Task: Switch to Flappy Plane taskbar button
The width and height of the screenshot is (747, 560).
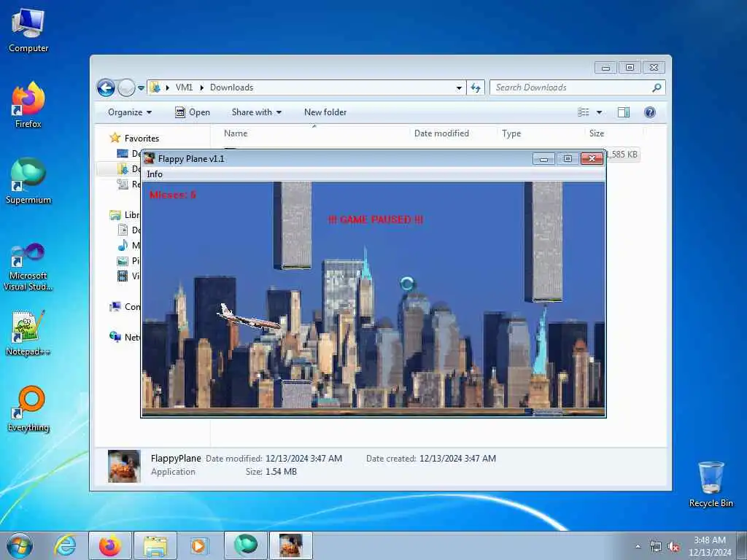Action: (x=291, y=545)
